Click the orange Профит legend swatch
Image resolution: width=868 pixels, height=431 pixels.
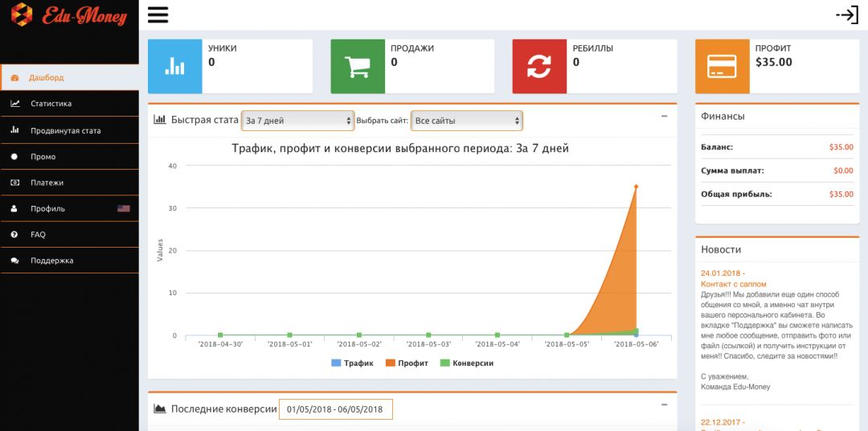pyautogui.click(x=391, y=363)
